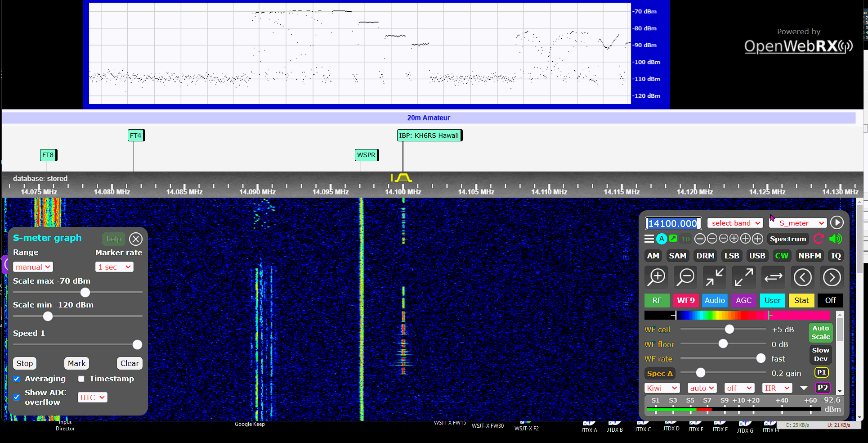
Task: Click the largest plus frequency step button
Action: click(x=758, y=239)
